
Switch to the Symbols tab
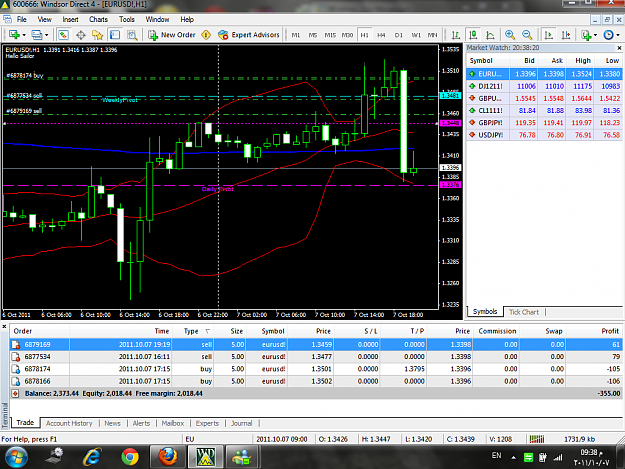[485, 312]
